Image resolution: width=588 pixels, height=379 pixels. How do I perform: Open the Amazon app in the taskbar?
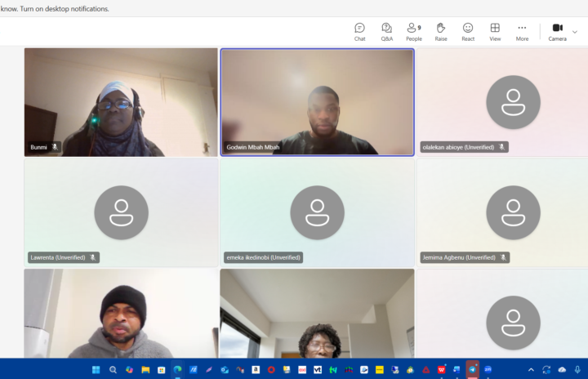[256, 370]
